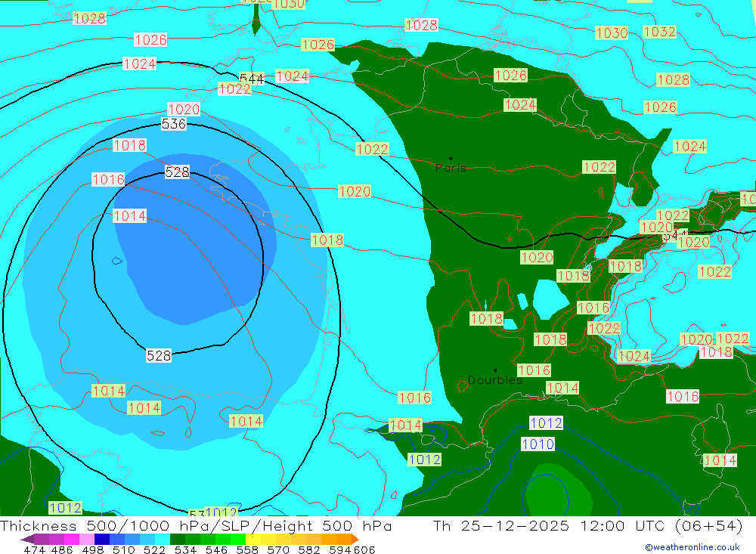Image resolution: width=756 pixels, height=554 pixels.
Task: Pick the light pink swatch in the legend
Action: (87, 539)
